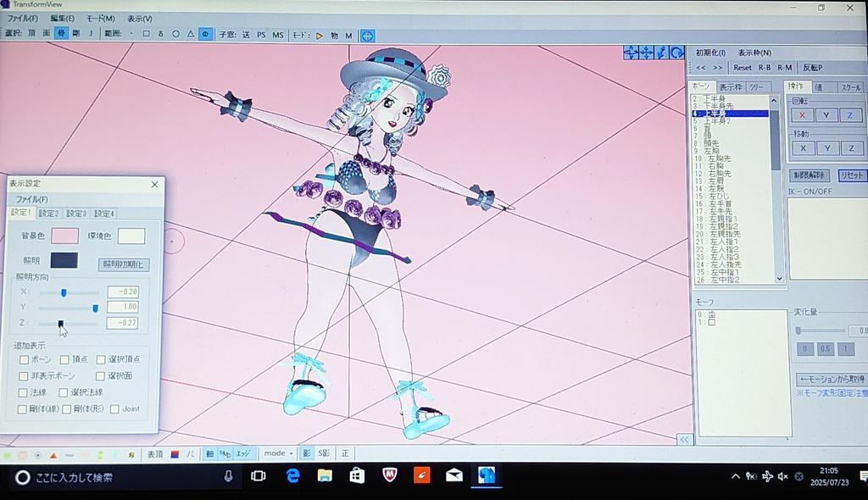Click リセット button
The width and height of the screenshot is (868, 500).
click(852, 175)
